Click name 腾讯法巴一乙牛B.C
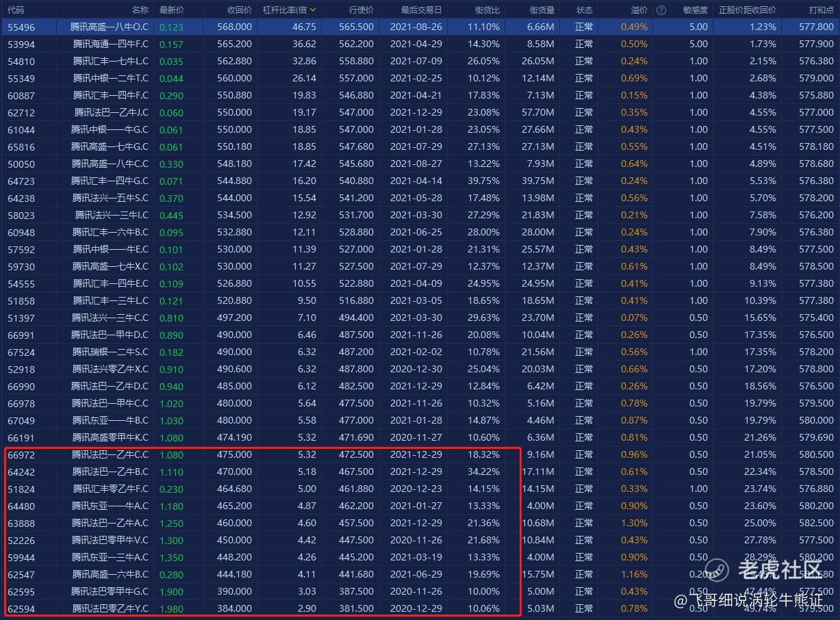Viewport: 840px width, 620px height. tap(110, 472)
